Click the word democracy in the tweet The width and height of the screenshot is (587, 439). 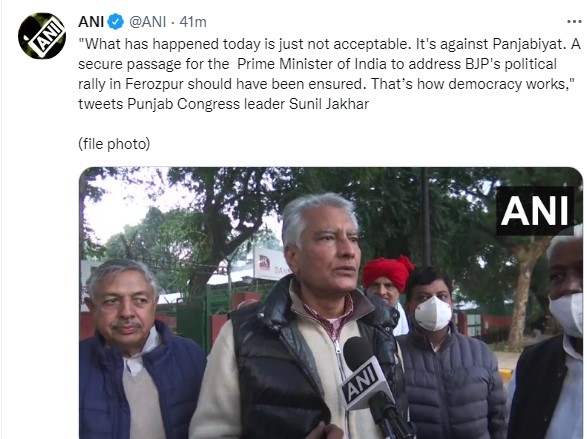click(485, 84)
